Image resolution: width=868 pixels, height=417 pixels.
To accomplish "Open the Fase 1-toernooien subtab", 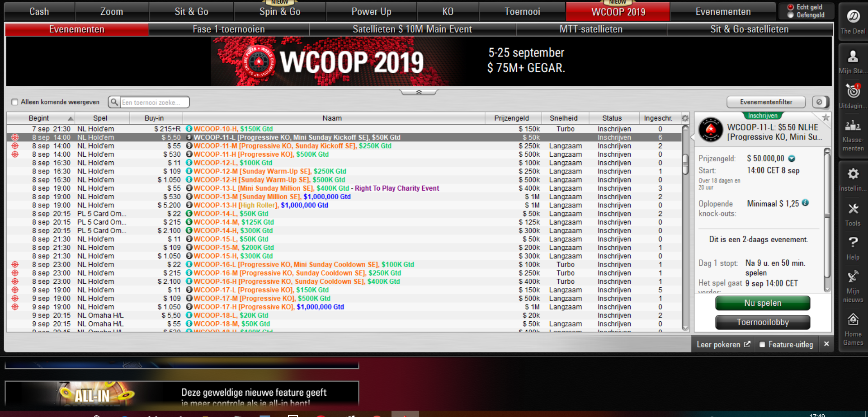I will tap(229, 29).
